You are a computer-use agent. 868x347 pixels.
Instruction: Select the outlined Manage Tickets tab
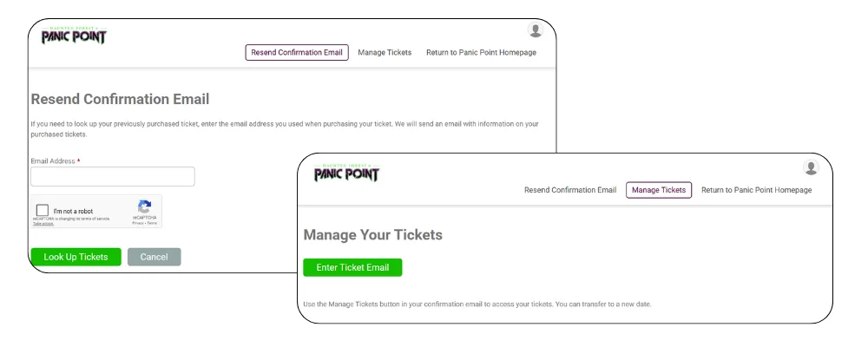[658, 190]
